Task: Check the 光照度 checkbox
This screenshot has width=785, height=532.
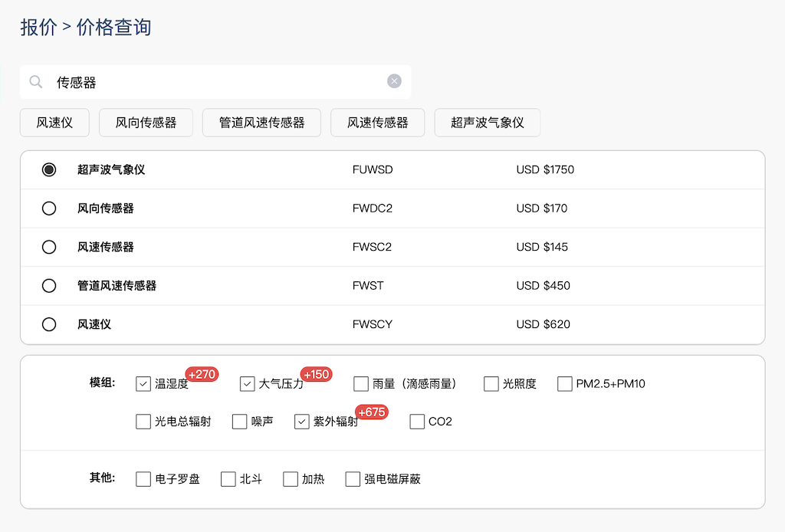Action: (491, 383)
